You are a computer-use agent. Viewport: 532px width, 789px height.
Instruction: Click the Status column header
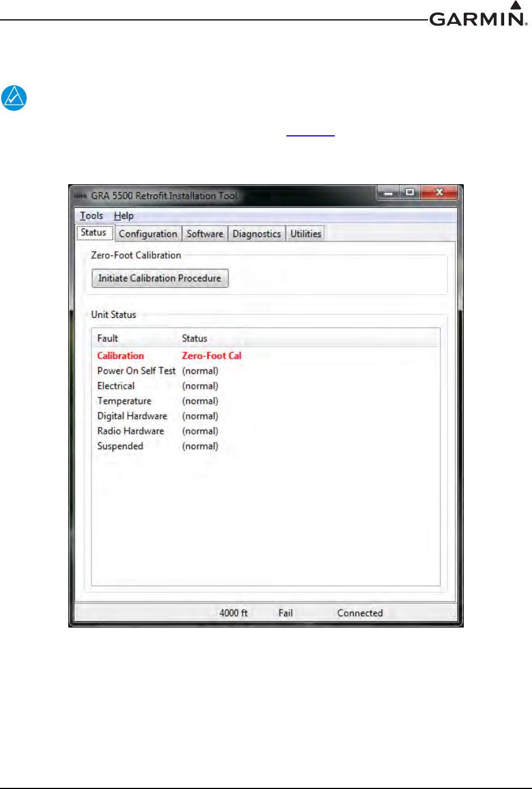click(x=194, y=338)
